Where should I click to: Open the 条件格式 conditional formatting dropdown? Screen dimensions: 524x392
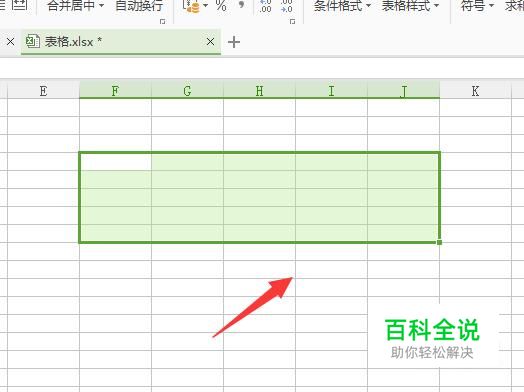pos(342,5)
